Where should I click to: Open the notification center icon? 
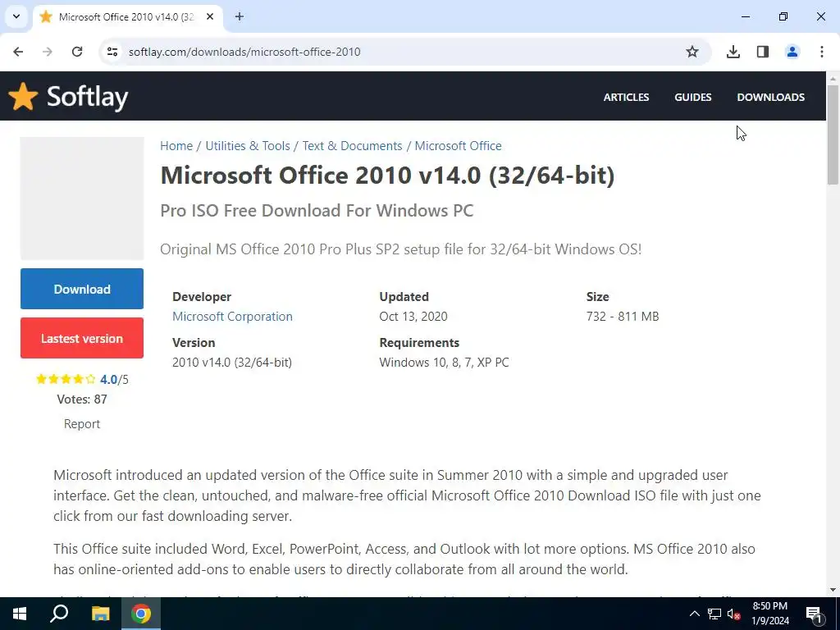[813, 614]
